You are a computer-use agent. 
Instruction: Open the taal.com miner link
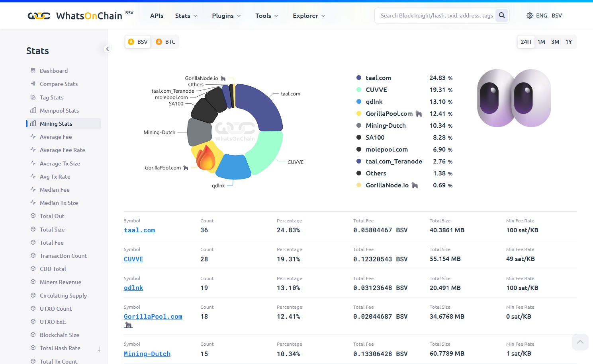point(139,230)
